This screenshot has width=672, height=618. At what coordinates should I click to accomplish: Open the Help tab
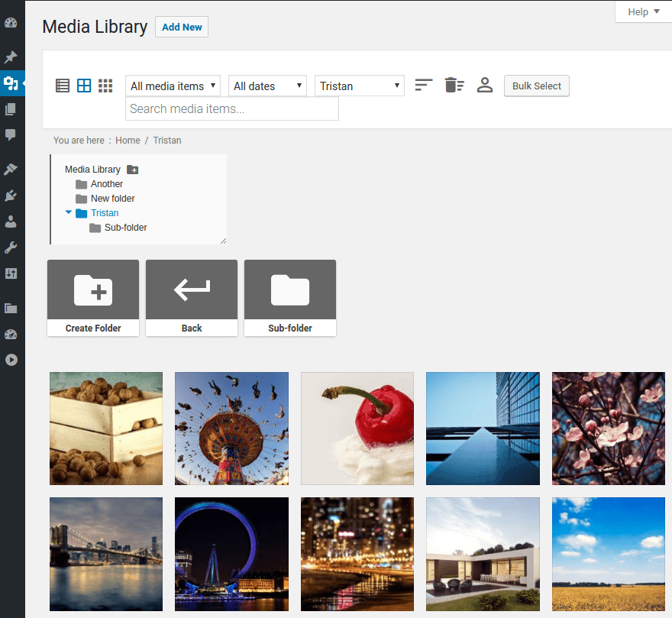click(643, 11)
